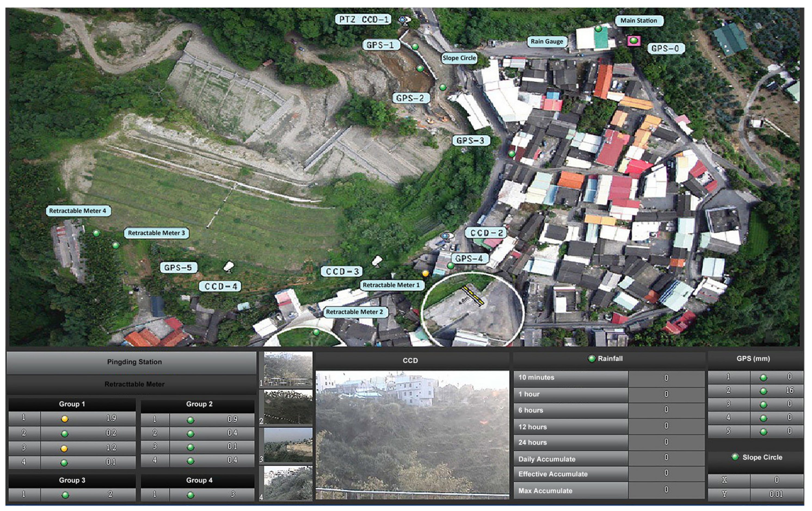Select CCD thumbnail number 3
This screenshot has width=812, height=511.
coord(288,445)
